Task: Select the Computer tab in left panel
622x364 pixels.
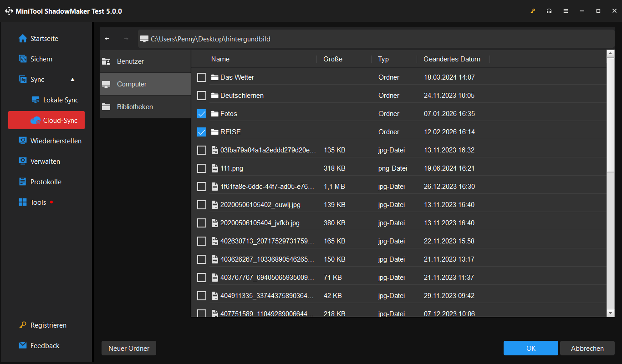Action: [145, 84]
